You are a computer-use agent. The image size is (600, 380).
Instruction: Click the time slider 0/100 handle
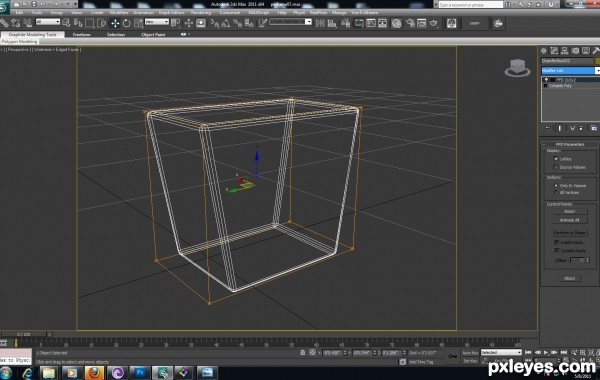pos(24,334)
